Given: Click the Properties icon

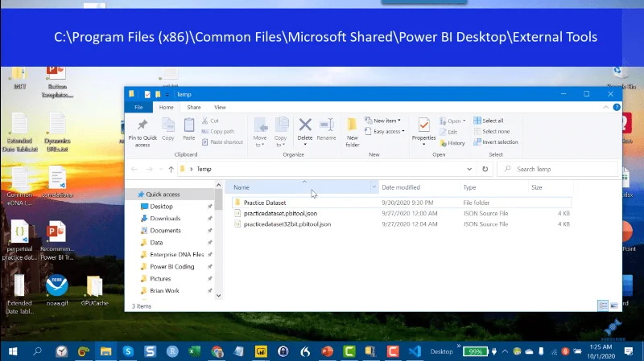Looking at the screenshot, I should click(x=424, y=125).
